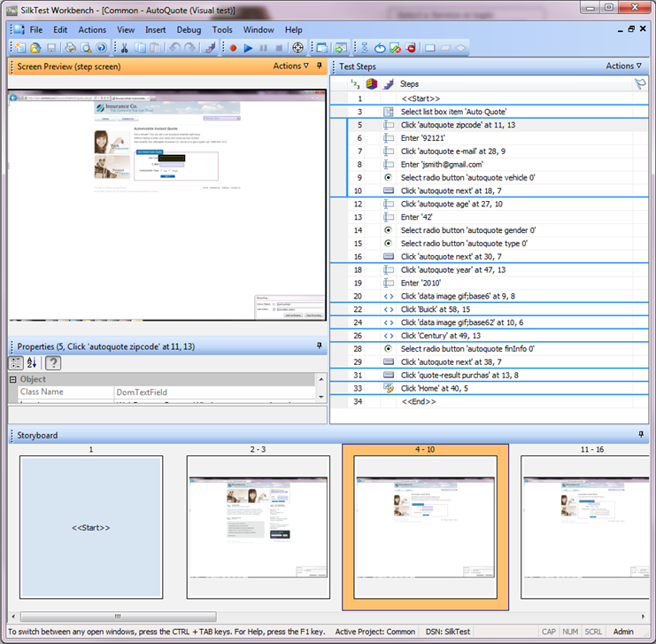Image resolution: width=656 pixels, height=644 pixels.
Task: Open the Debug menu
Action: click(x=189, y=29)
